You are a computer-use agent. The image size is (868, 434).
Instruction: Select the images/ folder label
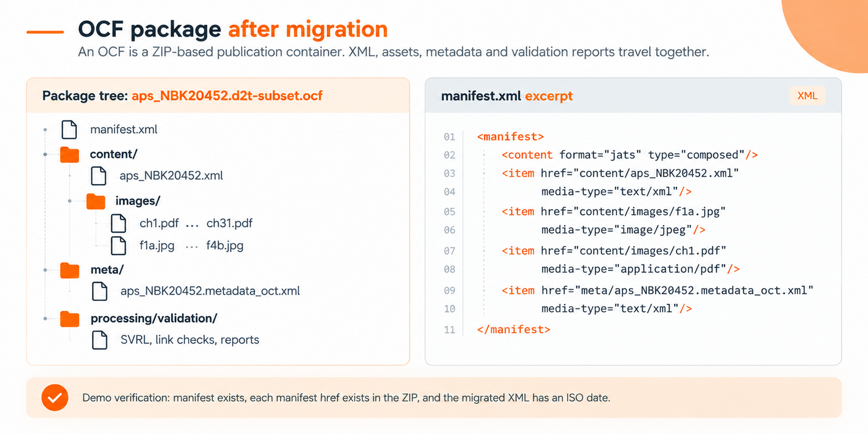coord(138,201)
